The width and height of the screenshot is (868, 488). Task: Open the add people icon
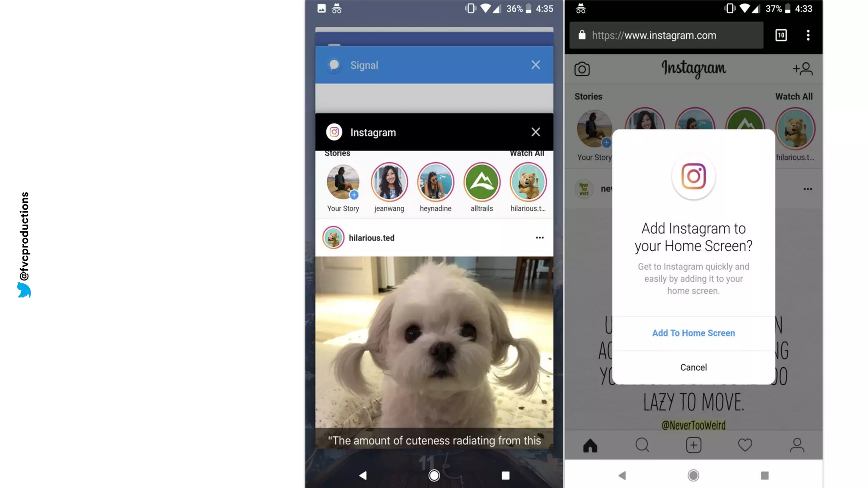point(803,69)
